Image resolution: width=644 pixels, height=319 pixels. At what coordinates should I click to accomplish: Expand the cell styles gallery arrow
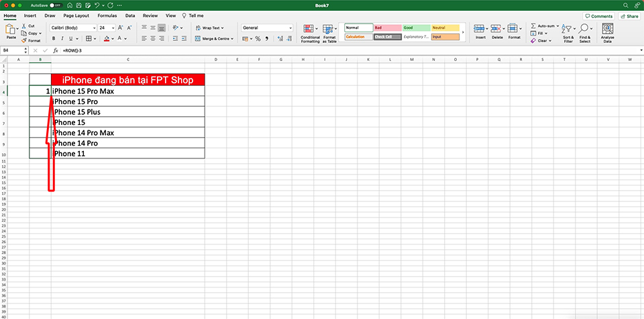[x=464, y=32]
